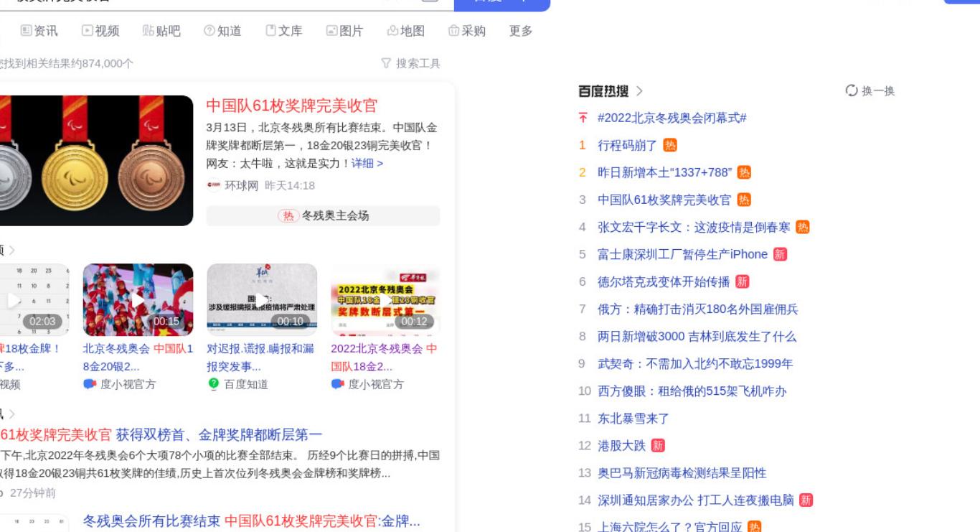The width and height of the screenshot is (980, 532).
Task: Open pinned topic #2022北京冬残奥会闭幕式#
Action: [x=672, y=118]
